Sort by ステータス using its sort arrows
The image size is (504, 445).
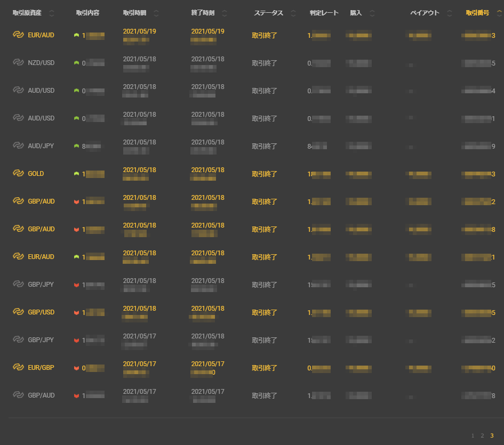tap(293, 13)
